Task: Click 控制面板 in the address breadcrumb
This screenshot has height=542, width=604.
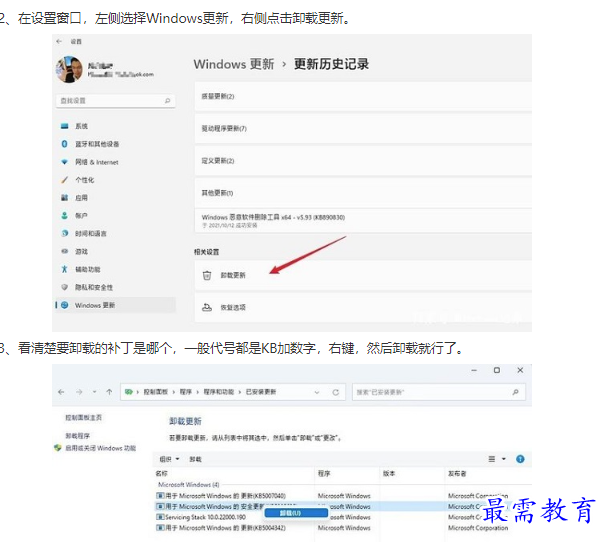Action: [x=156, y=392]
